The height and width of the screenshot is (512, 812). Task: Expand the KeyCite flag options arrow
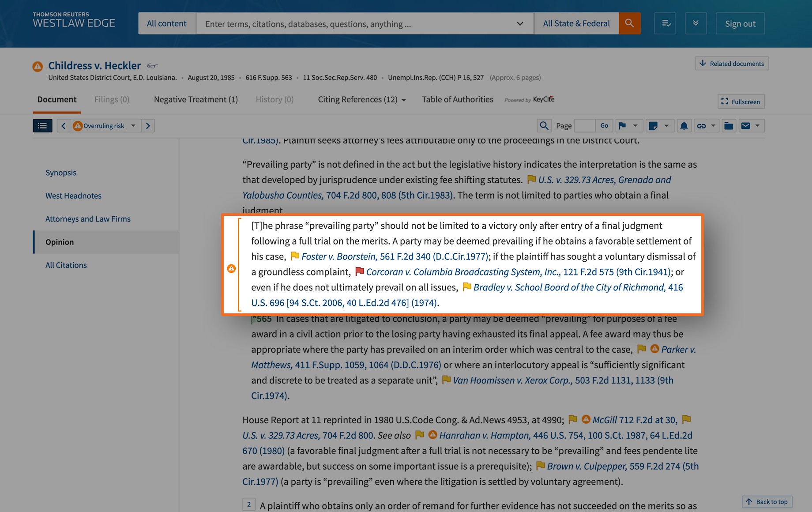[x=635, y=126]
